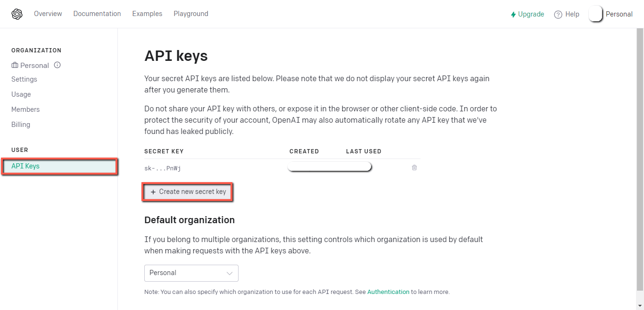Open the Playground
Image resolution: width=644 pixels, height=310 pixels.
[x=191, y=14]
